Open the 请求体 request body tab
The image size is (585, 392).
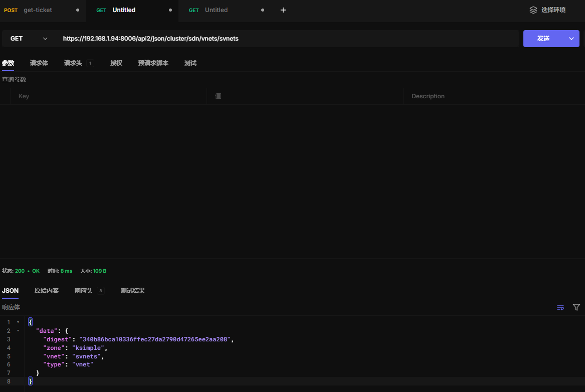coord(39,63)
